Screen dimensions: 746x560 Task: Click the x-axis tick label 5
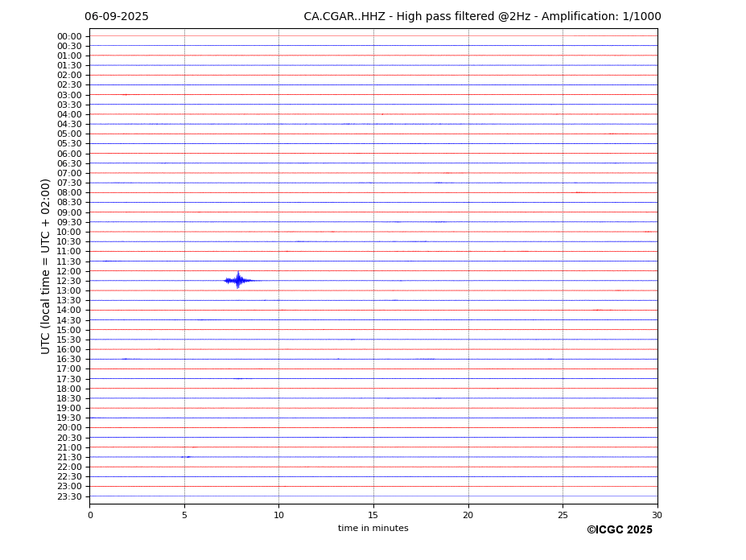pyautogui.click(x=184, y=515)
